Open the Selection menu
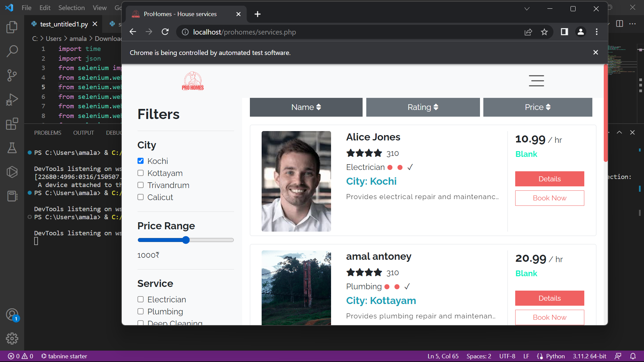Image resolution: width=644 pixels, height=362 pixels. pyautogui.click(x=71, y=8)
